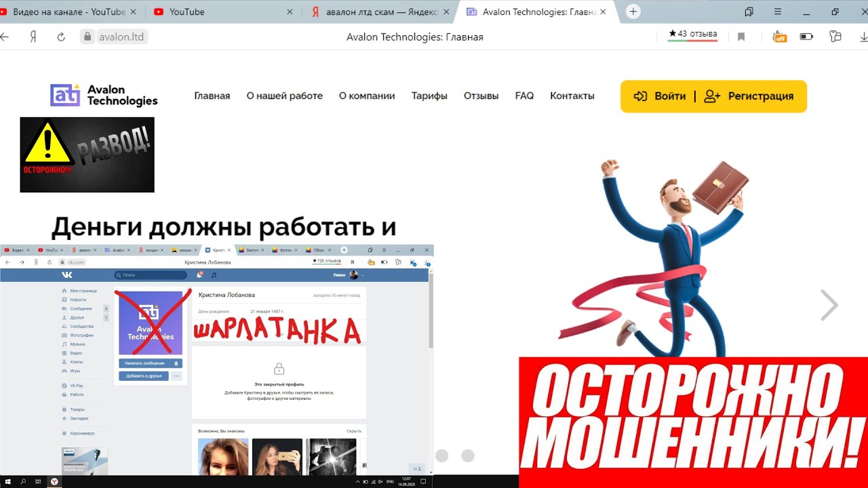Select the first carousel dot indicator
Screen dimensions: 868x488
tap(441, 456)
